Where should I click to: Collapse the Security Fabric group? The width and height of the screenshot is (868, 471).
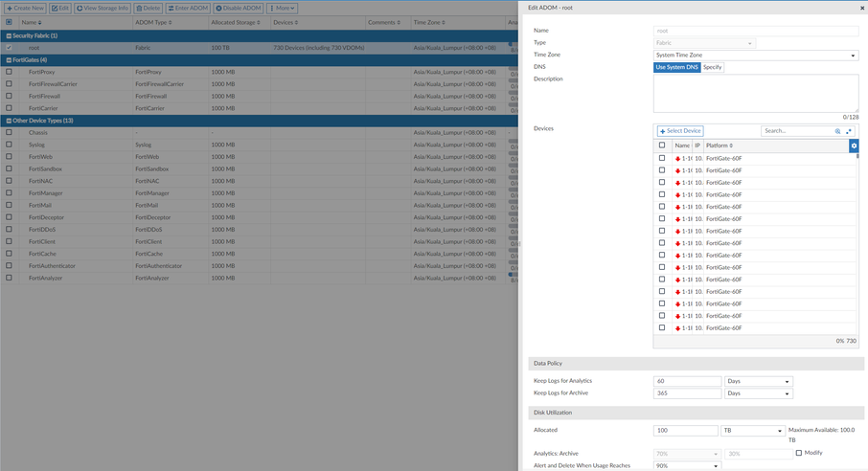[9, 36]
